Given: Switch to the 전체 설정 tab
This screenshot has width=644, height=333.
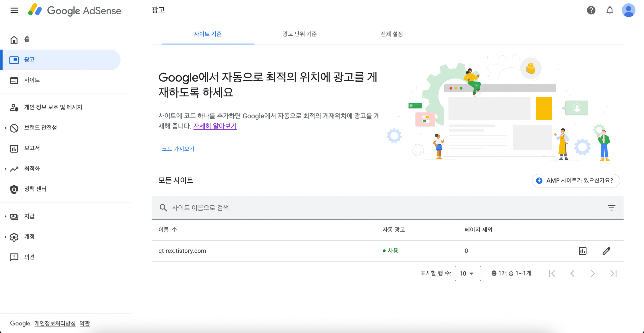Looking at the screenshot, I should point(391,34).
